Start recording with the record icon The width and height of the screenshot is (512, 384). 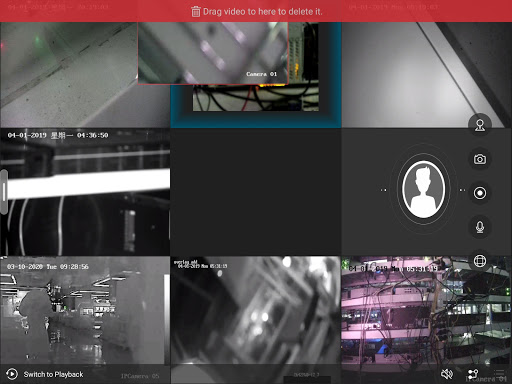(480, 193)
